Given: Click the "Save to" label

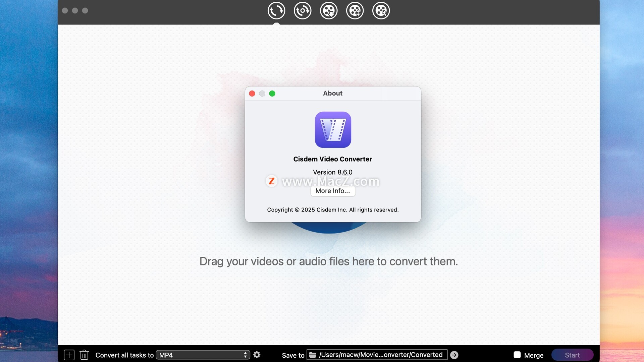Looking at the screenshot, I should pyautogui.click(x=293, y=355).
